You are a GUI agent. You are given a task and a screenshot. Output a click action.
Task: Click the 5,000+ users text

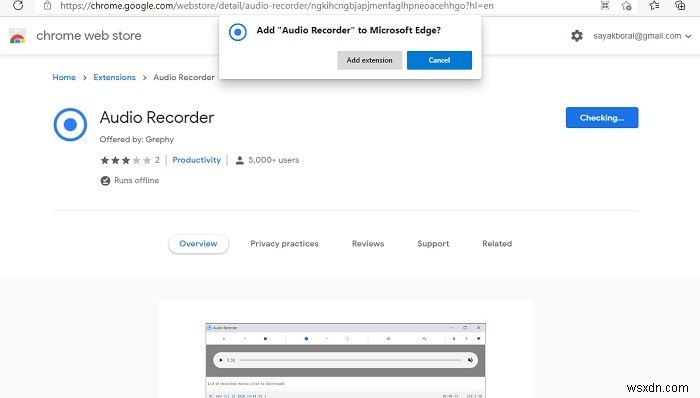click(x=274, y=160)
